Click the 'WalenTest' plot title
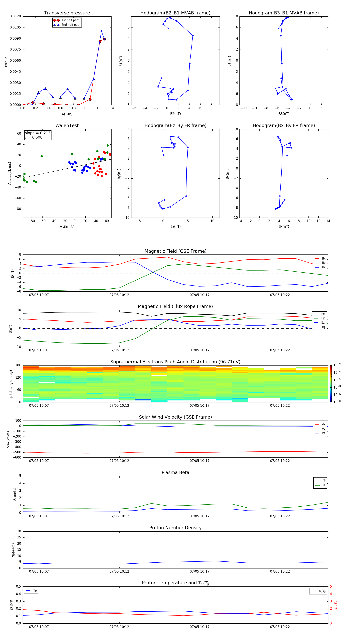Viewport: 351px width, 644px height. click(x=67, y=125)
